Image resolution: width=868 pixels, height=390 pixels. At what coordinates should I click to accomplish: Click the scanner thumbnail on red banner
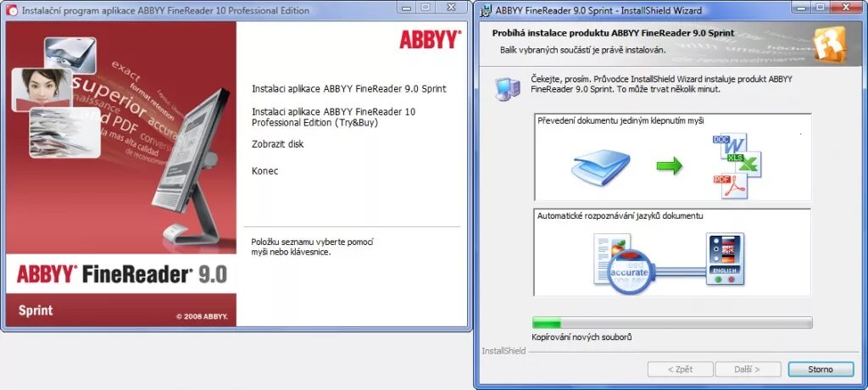tap(70, 55)
